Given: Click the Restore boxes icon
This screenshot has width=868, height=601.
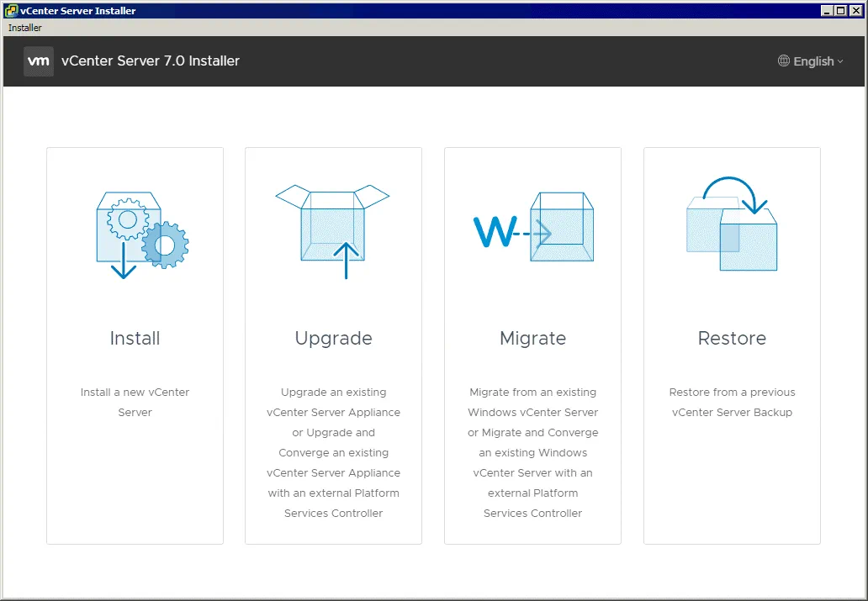Looking at the screenshot, I should 732,225.
